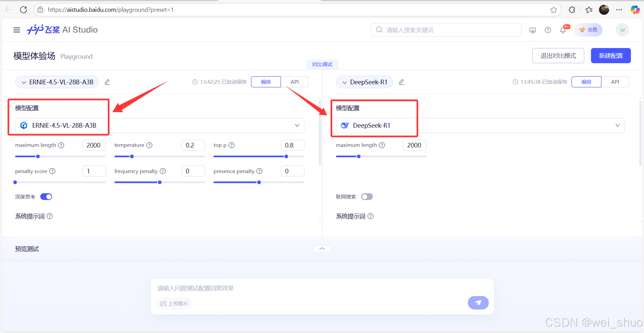Adjust the presence penalty slider
The height and width of the screenshot is (333, 644).
coord(259,182)
